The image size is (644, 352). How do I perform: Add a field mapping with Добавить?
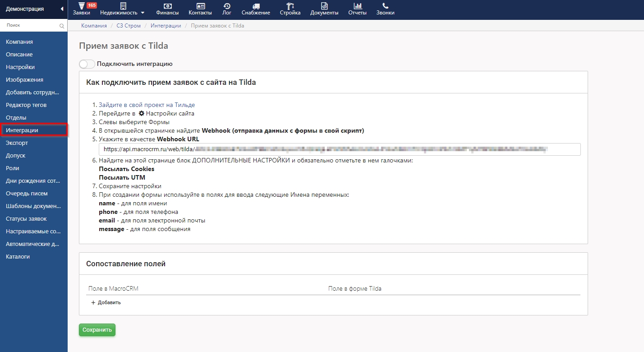pos(106,302)
